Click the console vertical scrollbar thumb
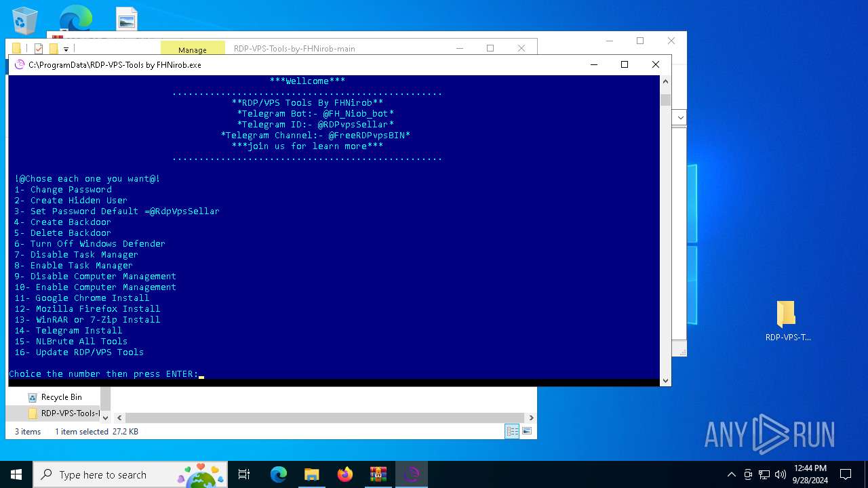This screenshot has height=488, width=868. [x=665, y=100]
